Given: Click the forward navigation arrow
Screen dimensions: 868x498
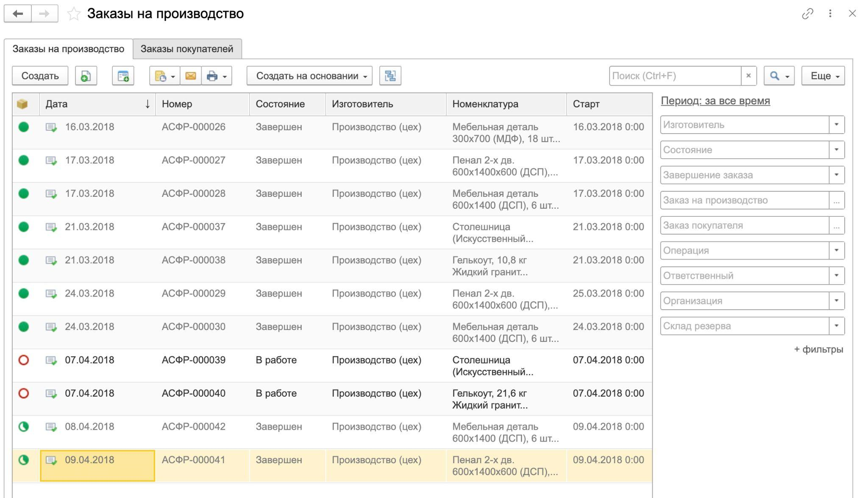Looking at the screenshot, I should point(45,14).
